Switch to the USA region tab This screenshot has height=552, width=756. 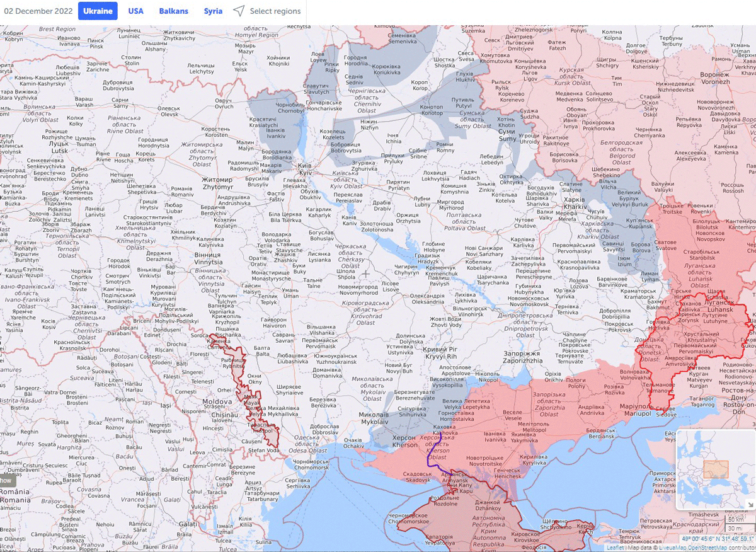(135, 11)
